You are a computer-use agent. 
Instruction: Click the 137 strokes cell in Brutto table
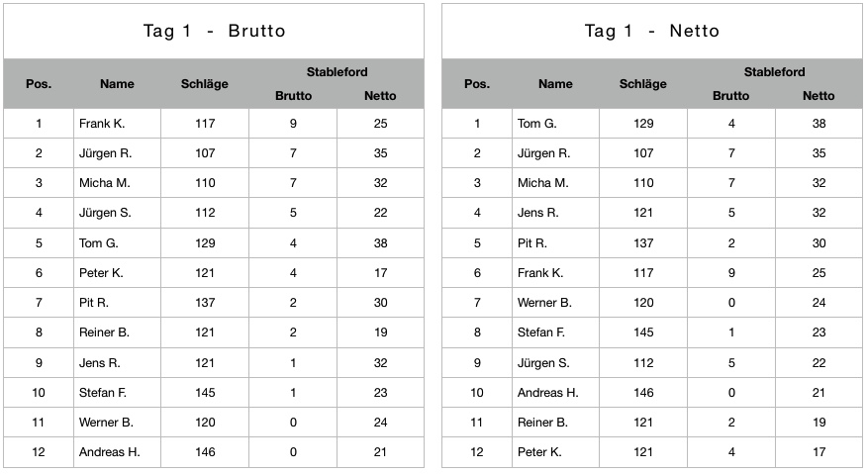click(x=205, y=303)
